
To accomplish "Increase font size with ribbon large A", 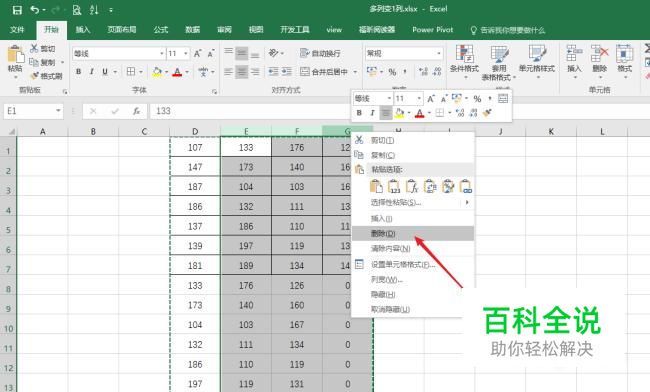I will 198,53.
